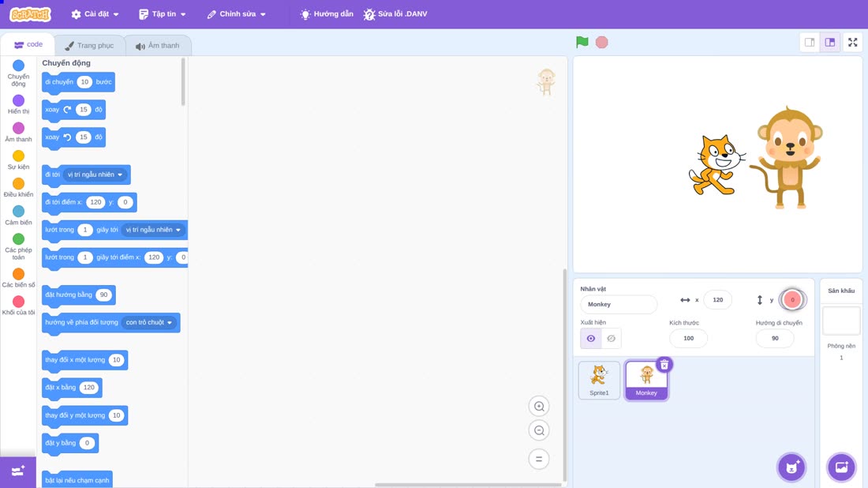Click the sprite name field 'Monkey'
Viewport: 868px width, 488px height.
pos(619,304)
